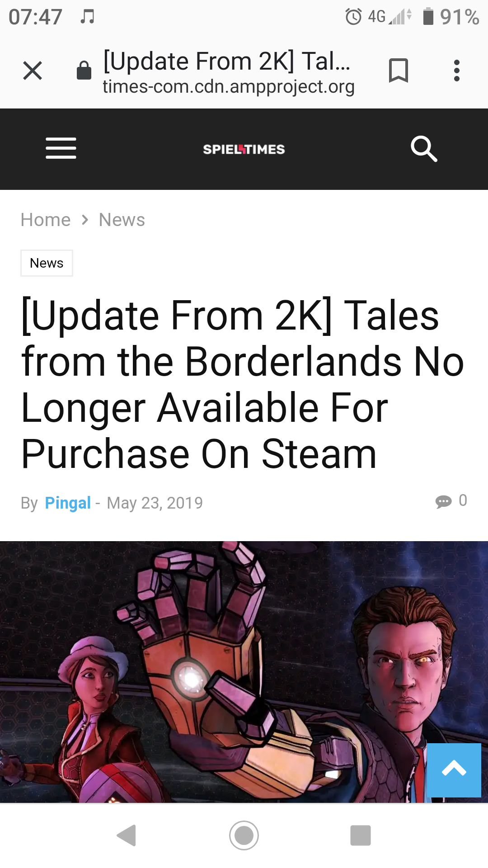Open recent apps with the square button
The image size is (488, 868).
[x=361, y=835]
